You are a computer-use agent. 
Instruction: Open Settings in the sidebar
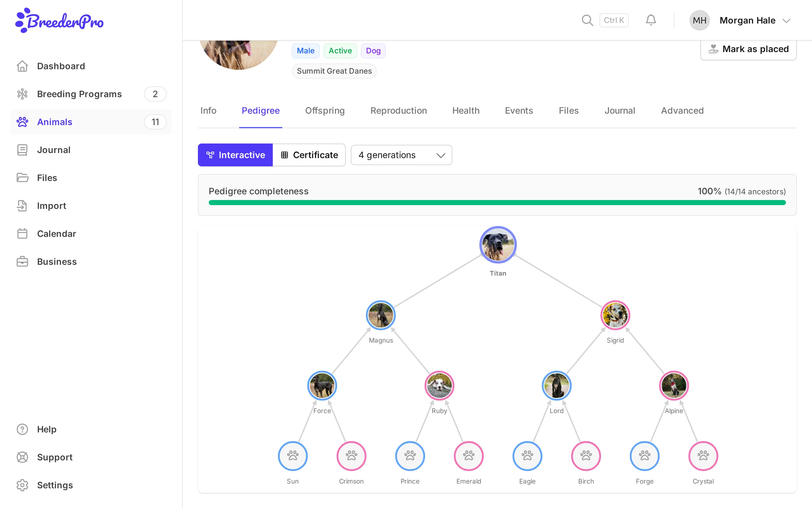(91, 485)
